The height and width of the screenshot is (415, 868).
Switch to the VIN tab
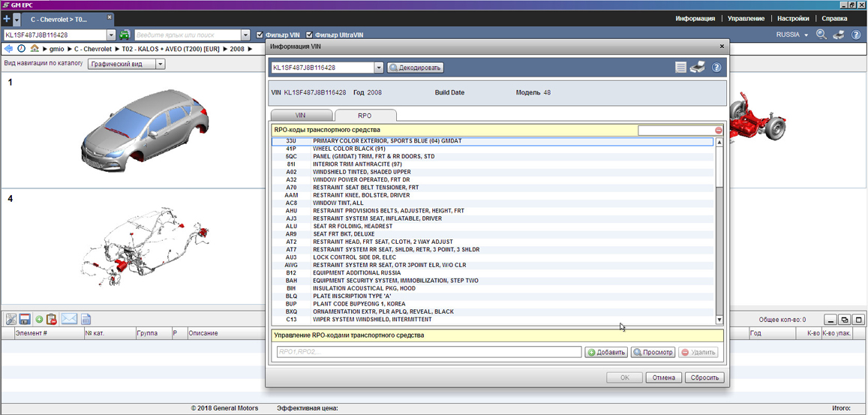pos(300,116)
